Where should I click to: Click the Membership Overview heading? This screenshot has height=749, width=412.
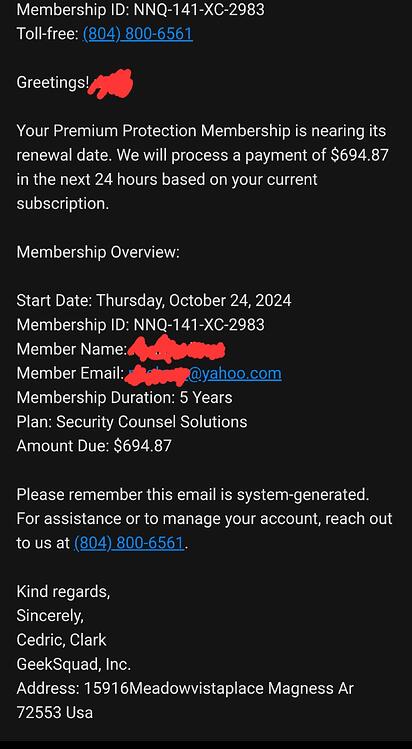[98, 252]
